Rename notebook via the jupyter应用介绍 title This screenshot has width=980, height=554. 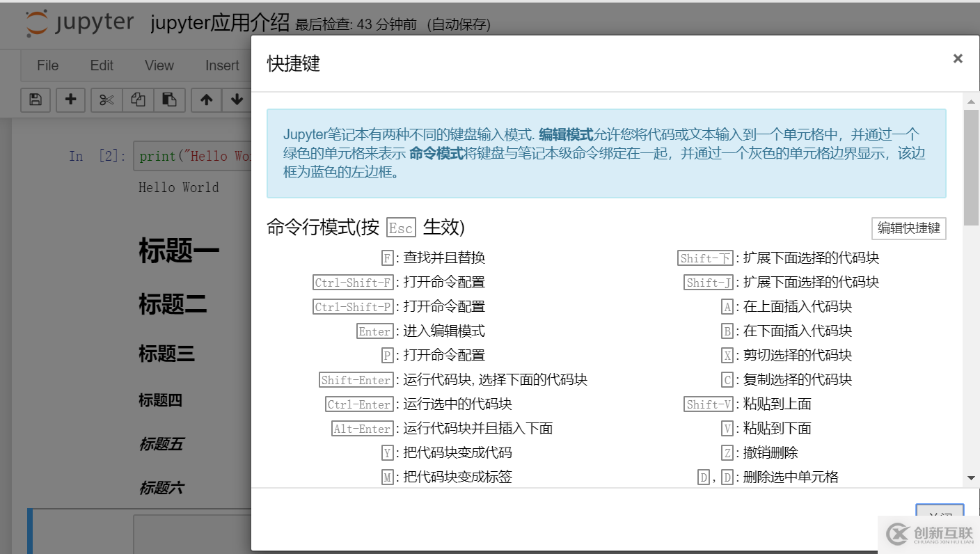coord(220,23)
